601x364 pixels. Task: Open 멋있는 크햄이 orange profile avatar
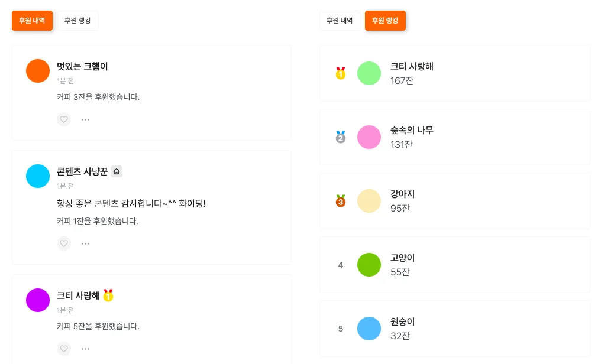coord(38,71)
